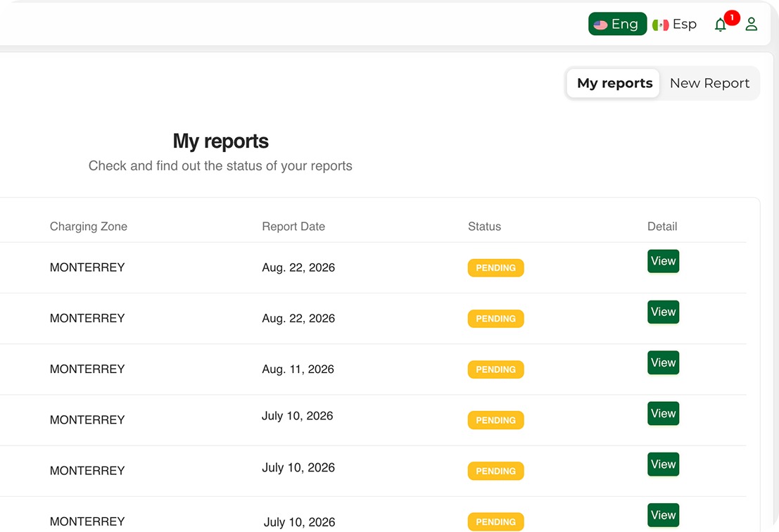Click the US flag on the Eng button
Viewport: 779px width, 532px height.
point(600,24)
